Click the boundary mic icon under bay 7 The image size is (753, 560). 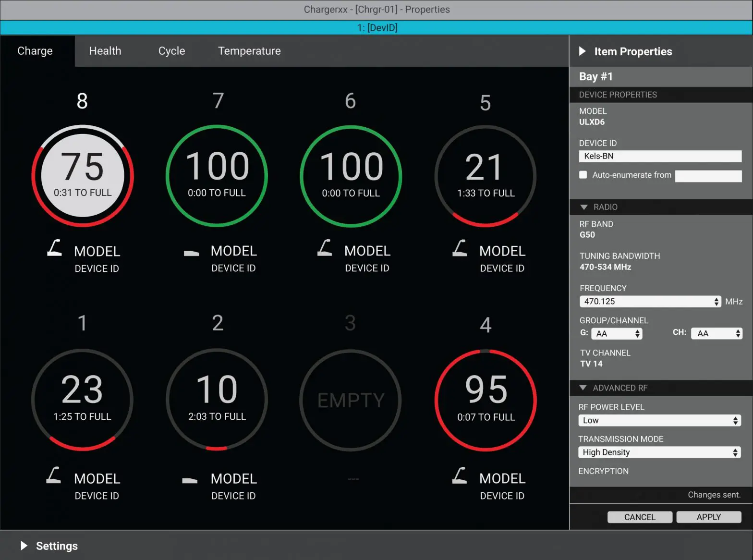point(191,253)
